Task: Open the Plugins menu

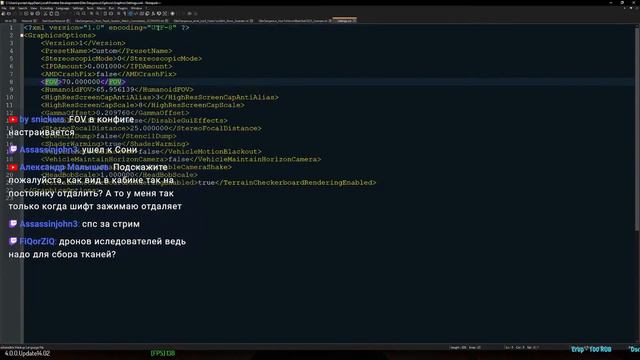Action: (122, 8)
